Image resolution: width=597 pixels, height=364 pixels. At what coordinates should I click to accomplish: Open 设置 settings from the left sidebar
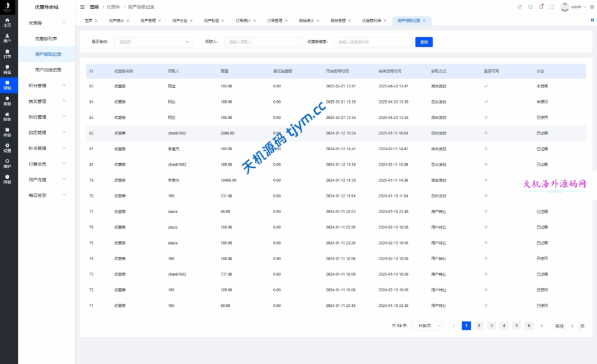click(7, 148)
